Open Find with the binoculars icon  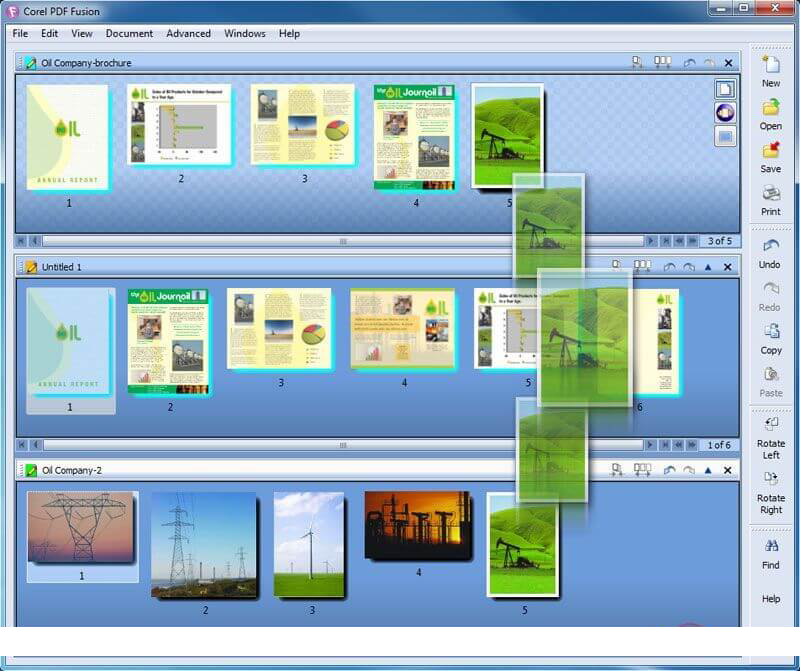point(770,547)
